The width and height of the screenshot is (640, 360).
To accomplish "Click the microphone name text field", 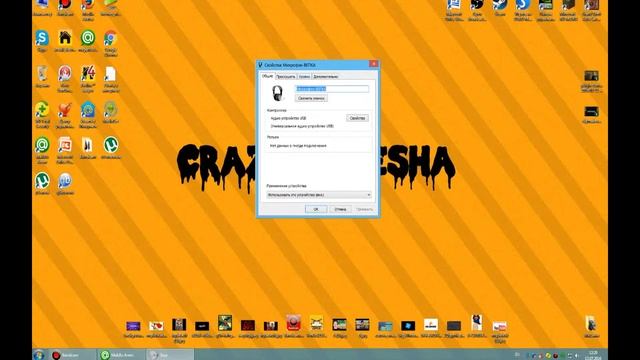I will click(x=332, y=89).
